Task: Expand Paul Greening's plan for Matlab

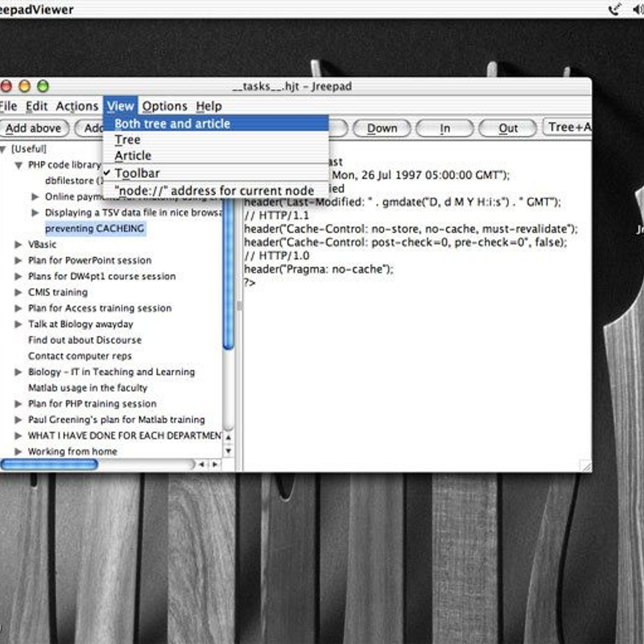Action: click(18, 420)
